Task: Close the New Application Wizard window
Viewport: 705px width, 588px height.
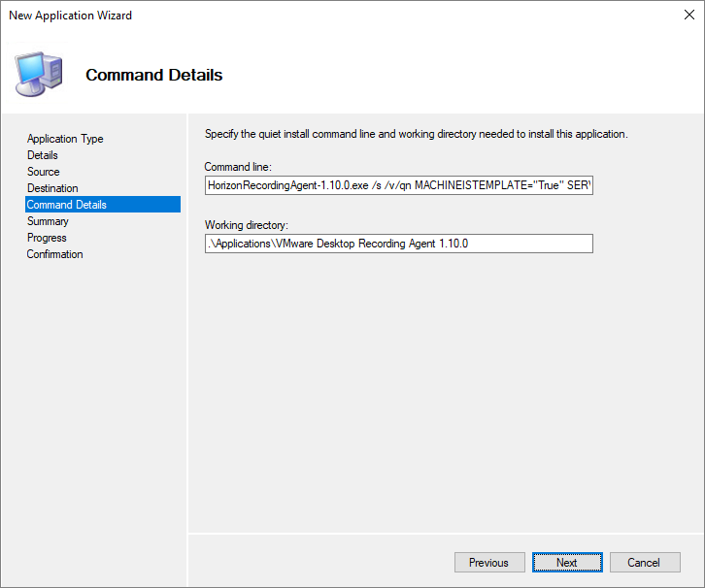Action: point(681,16)
